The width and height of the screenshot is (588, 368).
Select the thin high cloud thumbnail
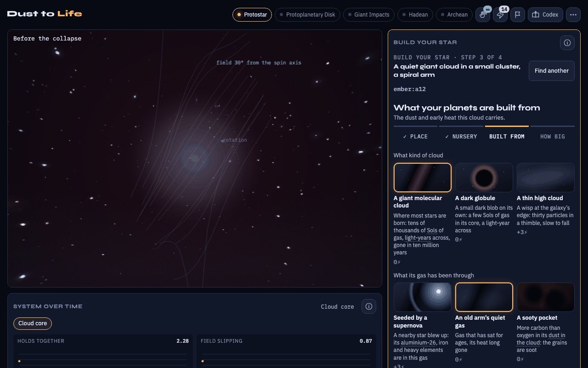click(x=546, y=178)
